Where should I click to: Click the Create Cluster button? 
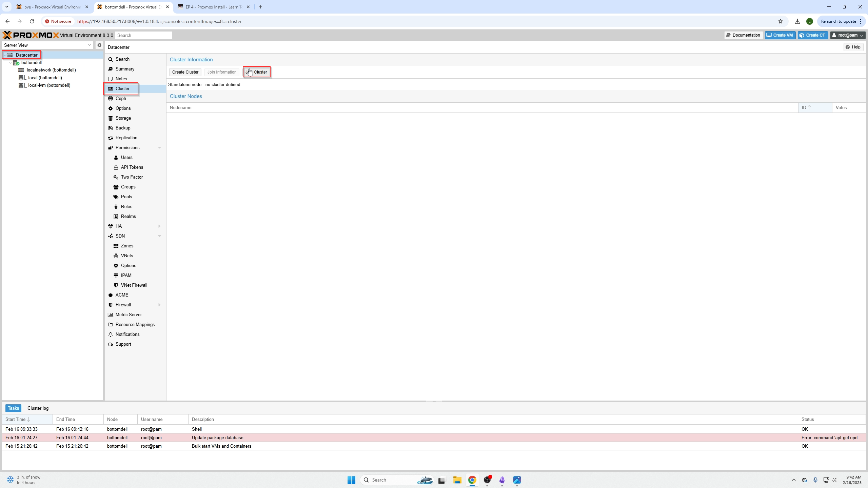pos(185,72)
